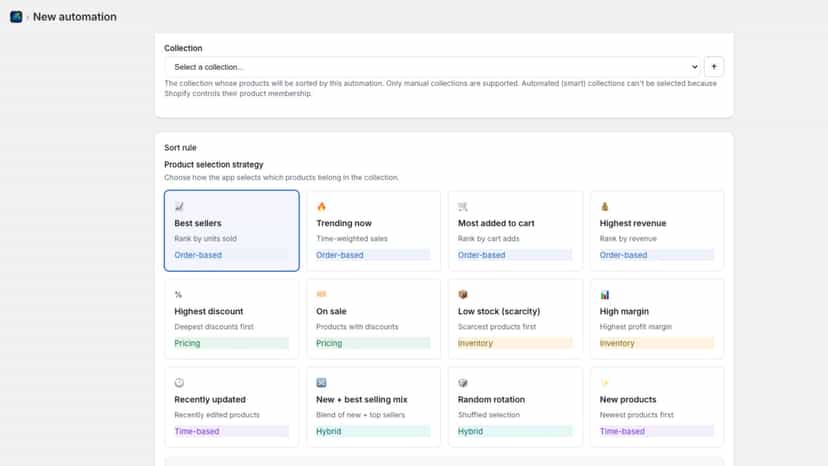This screenshot has width=828, height=466.
Task: Click the Time-based tag on Recently updated
Action: (x=196, y=432)
